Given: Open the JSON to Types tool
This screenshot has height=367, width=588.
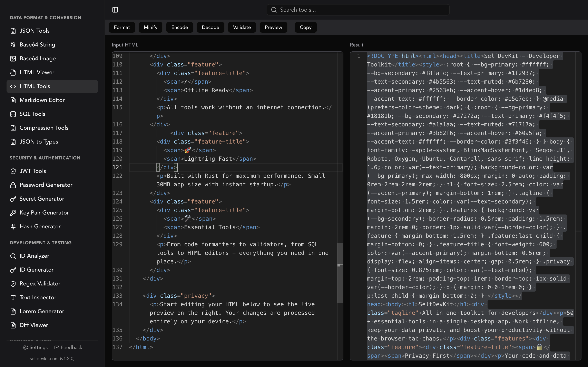Looking at the screenshot, I should (x=39, y=141).
